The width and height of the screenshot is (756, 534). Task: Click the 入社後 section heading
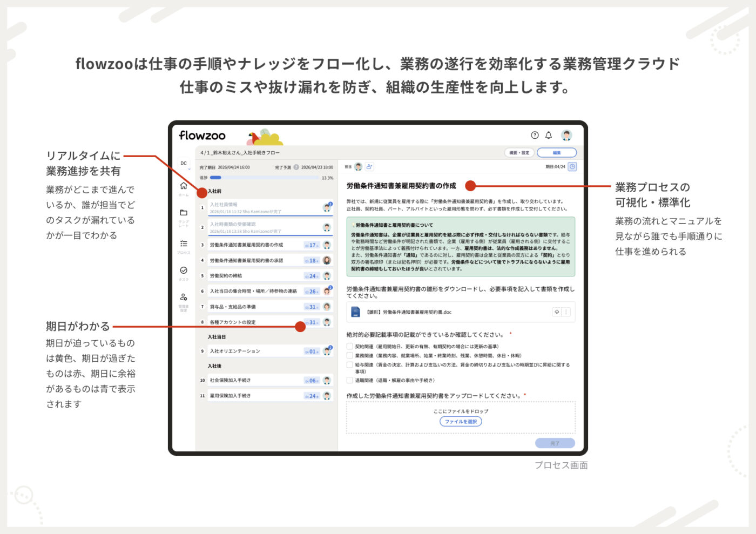[214, 366]
